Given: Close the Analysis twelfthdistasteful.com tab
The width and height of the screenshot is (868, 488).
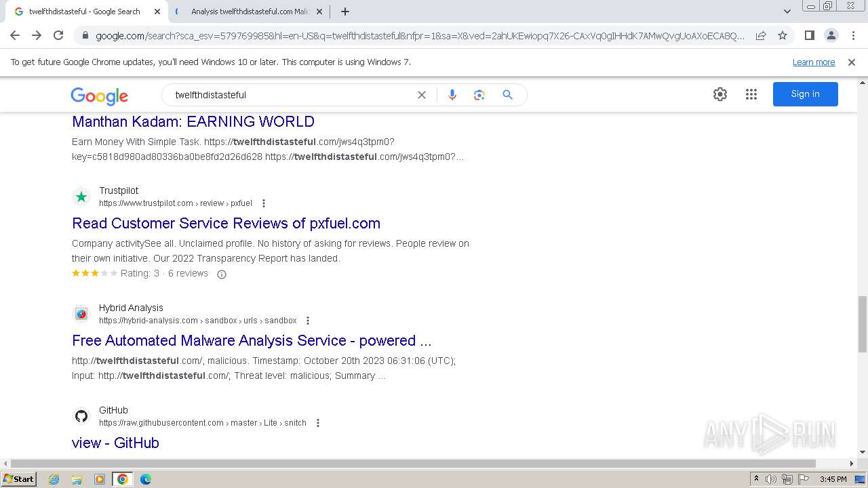Looking at the screenshot, I should coord(319,12).
